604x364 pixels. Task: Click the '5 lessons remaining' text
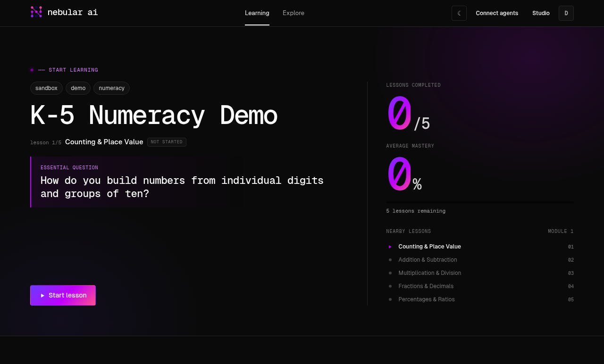tap(416, 211)
